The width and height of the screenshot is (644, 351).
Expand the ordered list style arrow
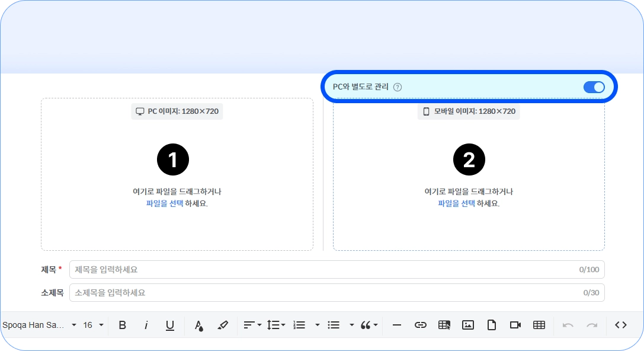point(318,325)
